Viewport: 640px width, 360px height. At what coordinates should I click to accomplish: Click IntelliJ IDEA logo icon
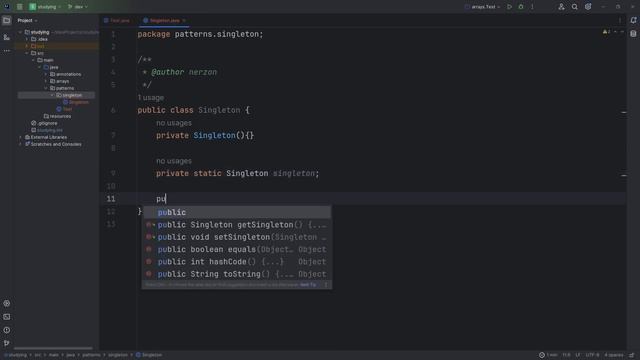pyautogui.click(x=7, y=7)
